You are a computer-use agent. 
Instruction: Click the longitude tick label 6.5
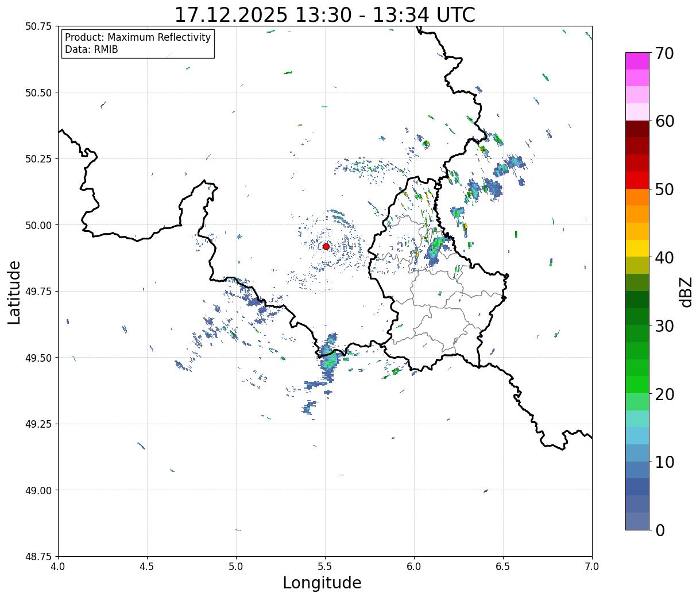pyautogui.click(x=503, y=567)
